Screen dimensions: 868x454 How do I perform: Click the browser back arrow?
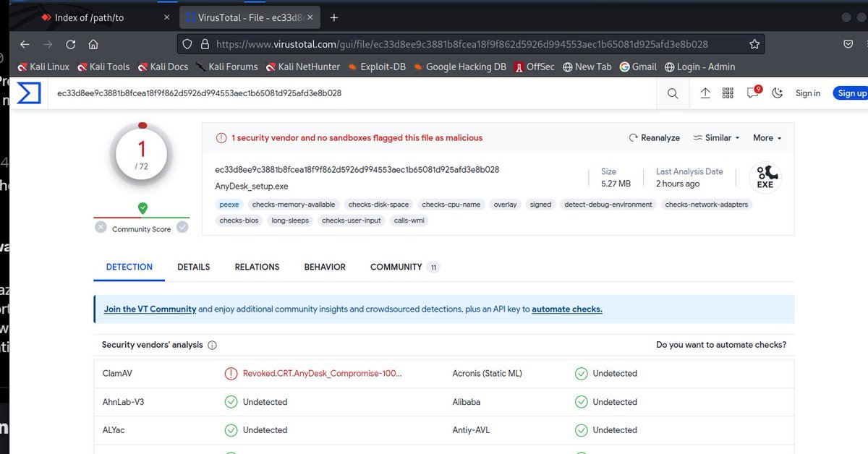(x=25, y=44)
